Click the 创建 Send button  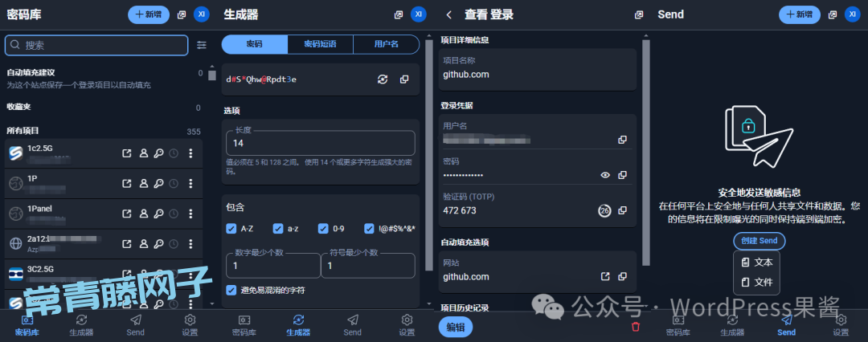click(759, 241)
